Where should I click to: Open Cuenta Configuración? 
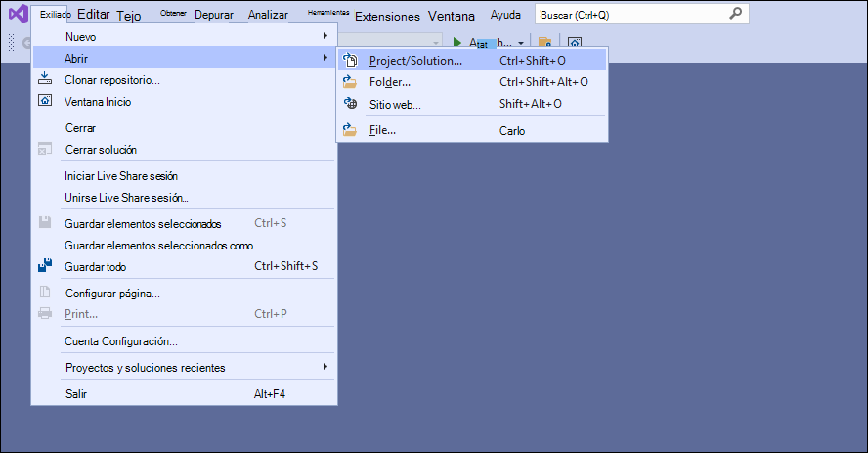(185, 341)
